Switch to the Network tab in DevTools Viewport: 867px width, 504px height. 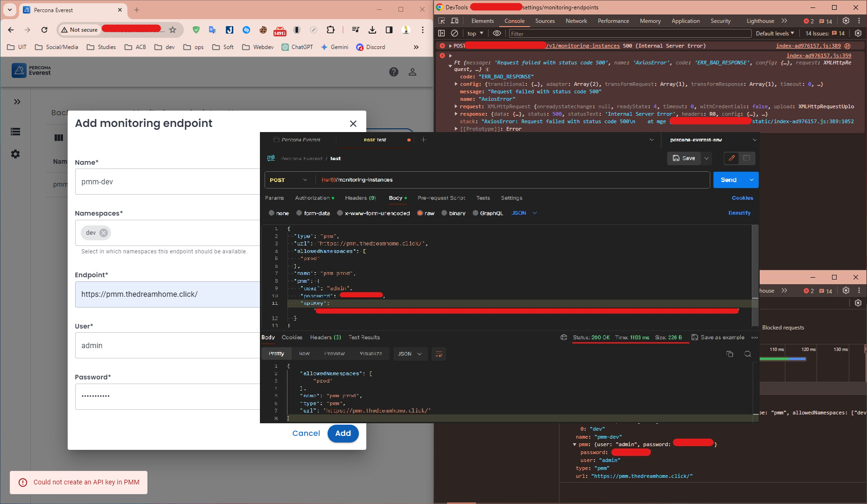coord(576,21)
